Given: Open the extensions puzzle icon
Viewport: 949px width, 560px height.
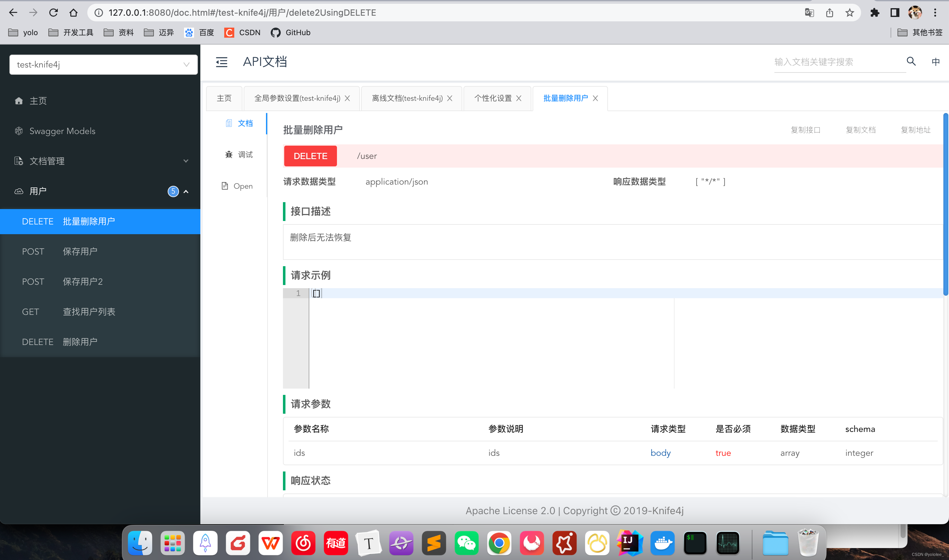Looking at the screenshot, I should tap(875, 13).
